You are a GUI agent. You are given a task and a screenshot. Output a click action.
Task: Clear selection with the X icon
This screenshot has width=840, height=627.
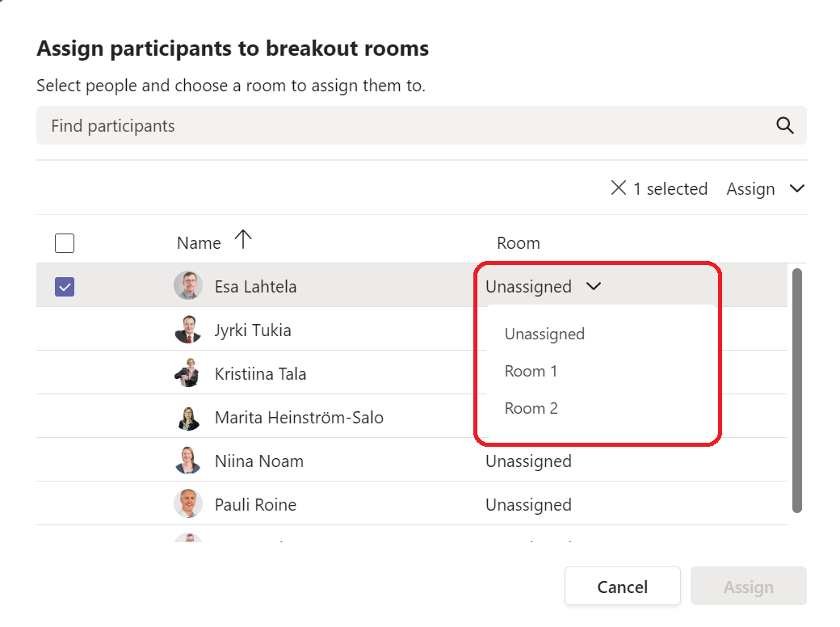click(619, 188)
